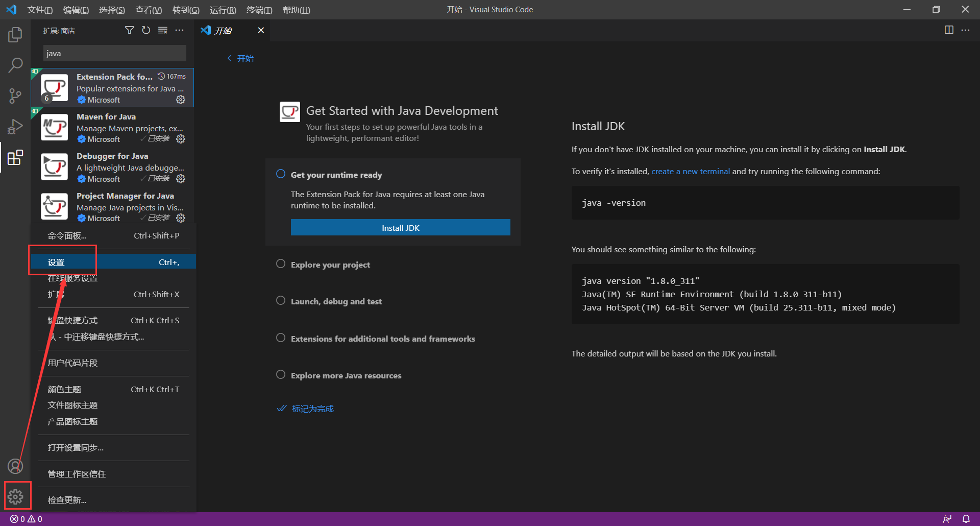Open the Search view icon
980x526 pixels.
pyautogui.click(x=15, y=65)
